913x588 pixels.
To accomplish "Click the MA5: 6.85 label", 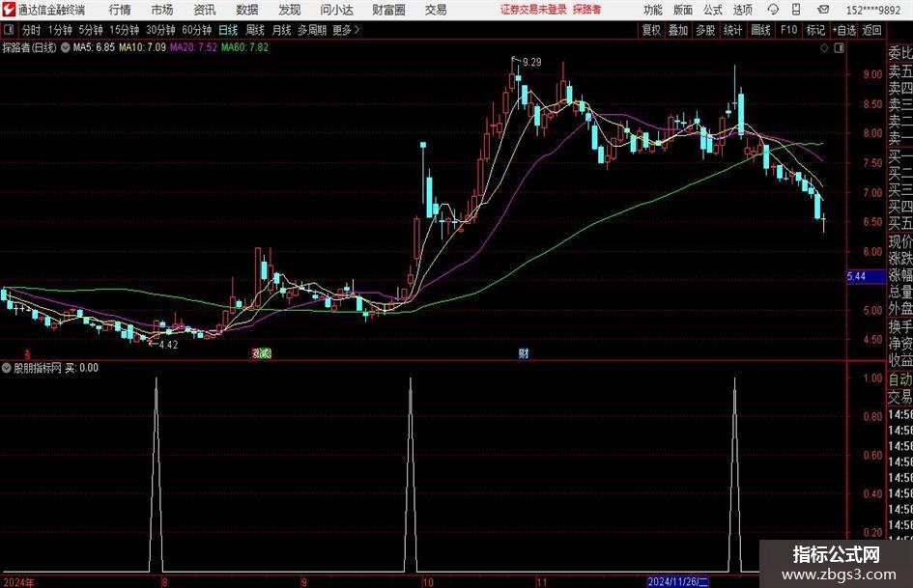I will tap(94, 47).
